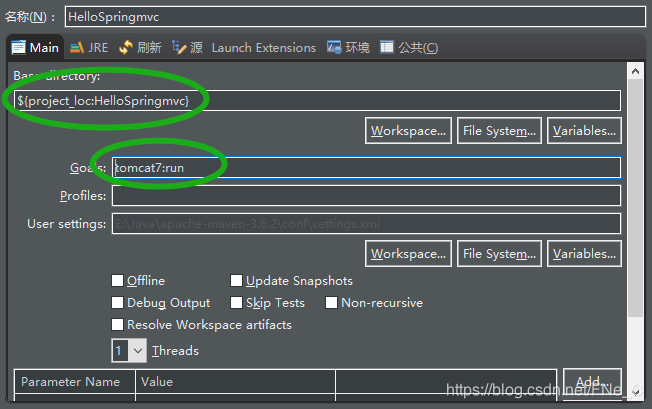Open the 公共(C) tab label

418,48
